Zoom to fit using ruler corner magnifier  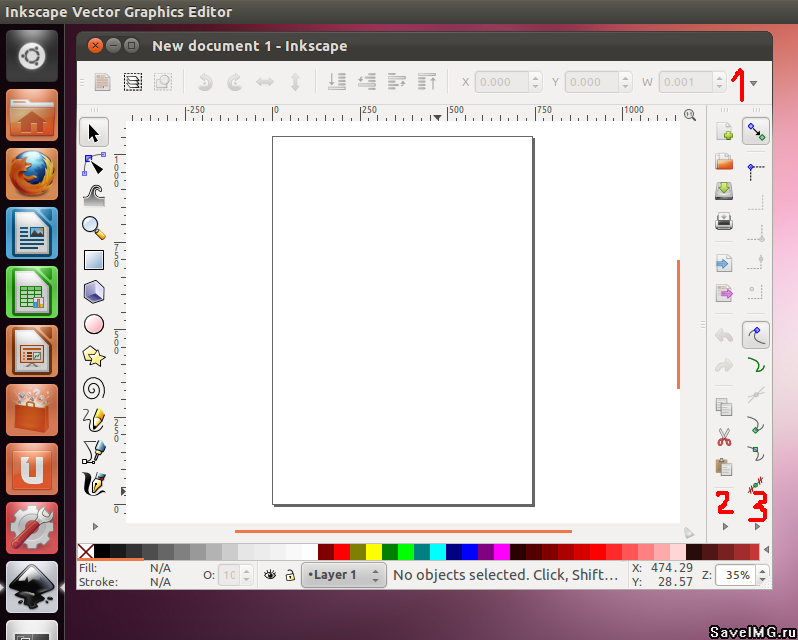pyautogui.click(x=690, y=115)
